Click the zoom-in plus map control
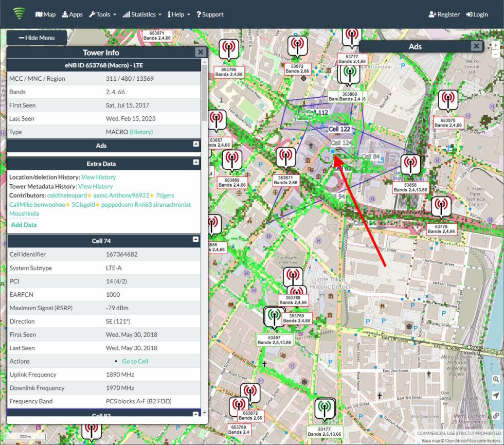Image resolution: width=504 pixels, height=445 pixels. (496, 45)
